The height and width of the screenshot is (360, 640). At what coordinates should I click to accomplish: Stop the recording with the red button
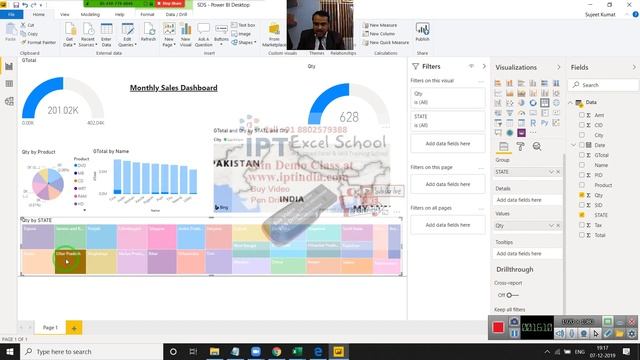point(498,327)
